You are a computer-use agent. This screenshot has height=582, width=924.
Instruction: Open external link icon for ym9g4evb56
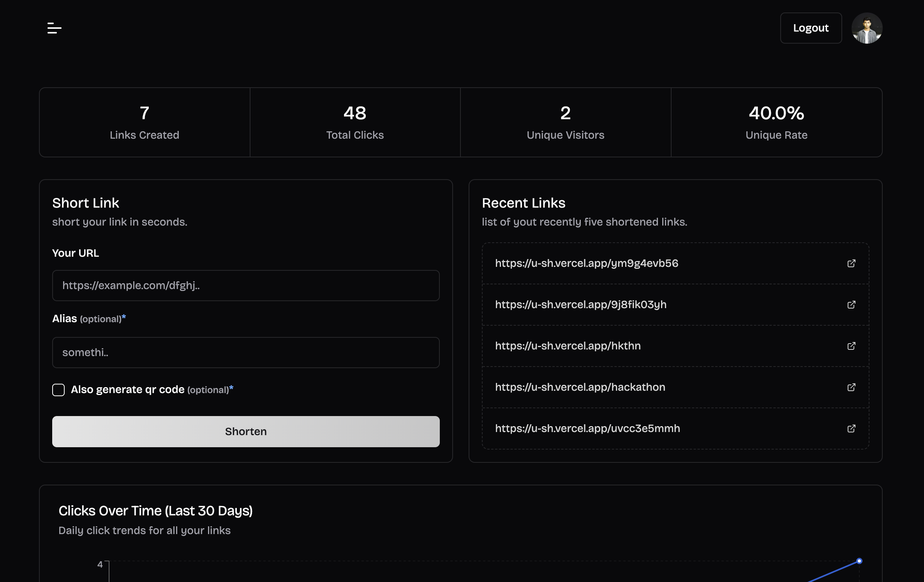pos(852,263)
